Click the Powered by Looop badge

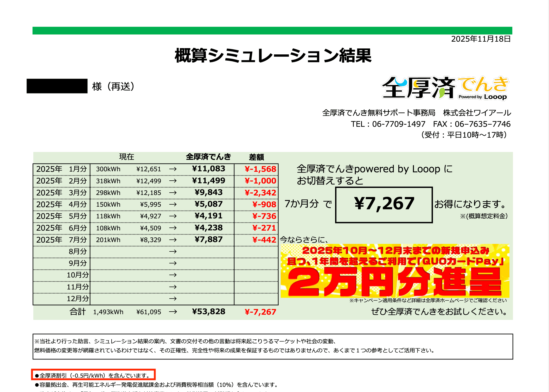[482, 97]
